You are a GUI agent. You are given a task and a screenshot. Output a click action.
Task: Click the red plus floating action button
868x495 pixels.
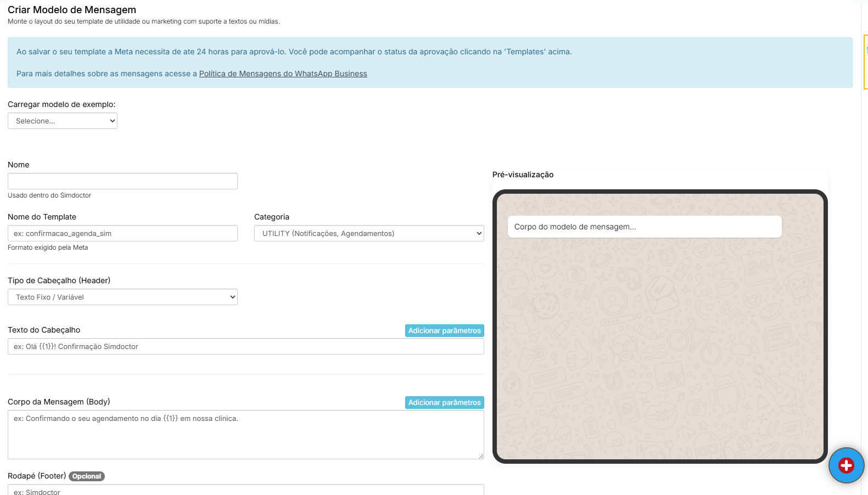click(846, 465)
